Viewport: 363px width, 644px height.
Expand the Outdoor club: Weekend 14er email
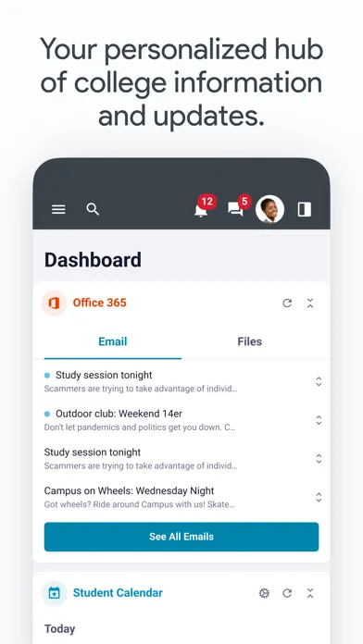[x=319, y=420]
